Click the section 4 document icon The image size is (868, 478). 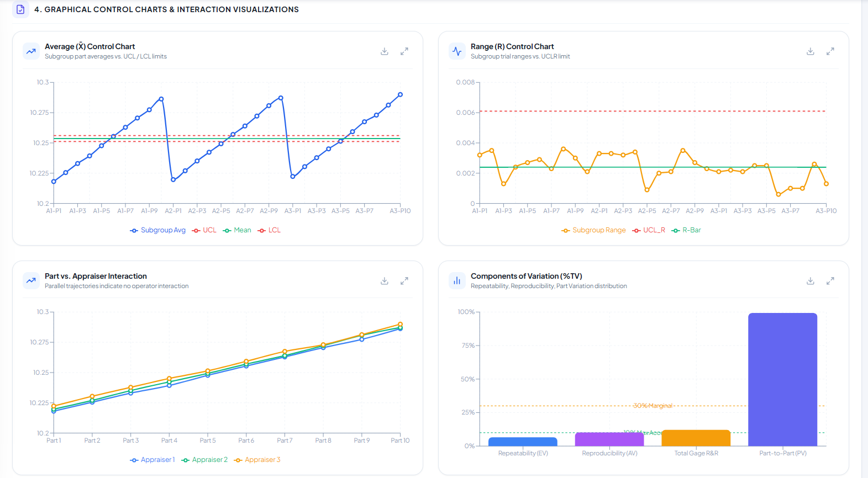click(20, 9)
